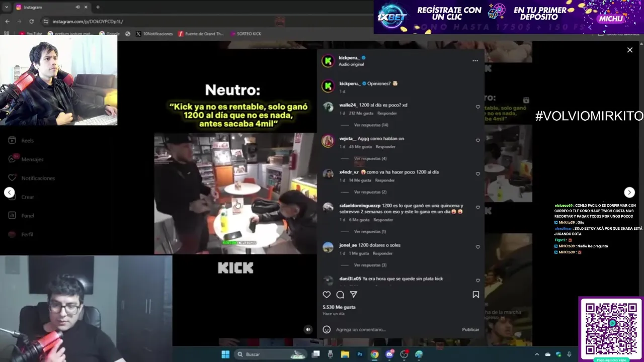644x362 pixels.
Task: Open Notificaciones in Instagram sidebar
Action: point(32,178)
